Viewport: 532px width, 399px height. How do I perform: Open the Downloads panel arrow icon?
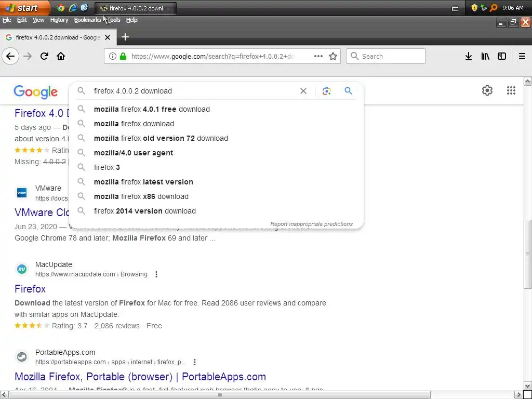[x=469, y=56]
